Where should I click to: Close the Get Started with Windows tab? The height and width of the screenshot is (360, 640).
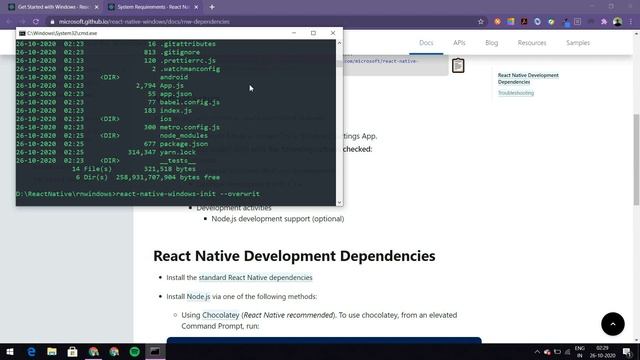pos(96,7)
